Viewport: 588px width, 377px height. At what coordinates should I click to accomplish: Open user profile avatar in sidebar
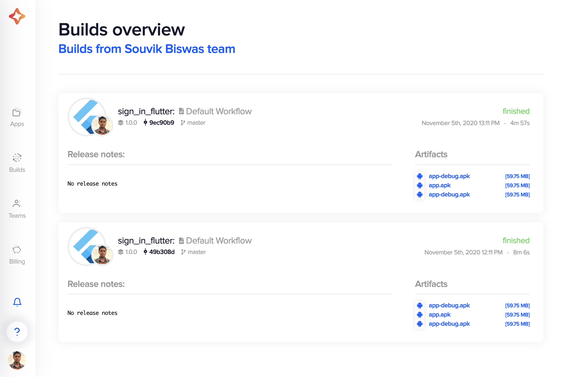(17, 360)
